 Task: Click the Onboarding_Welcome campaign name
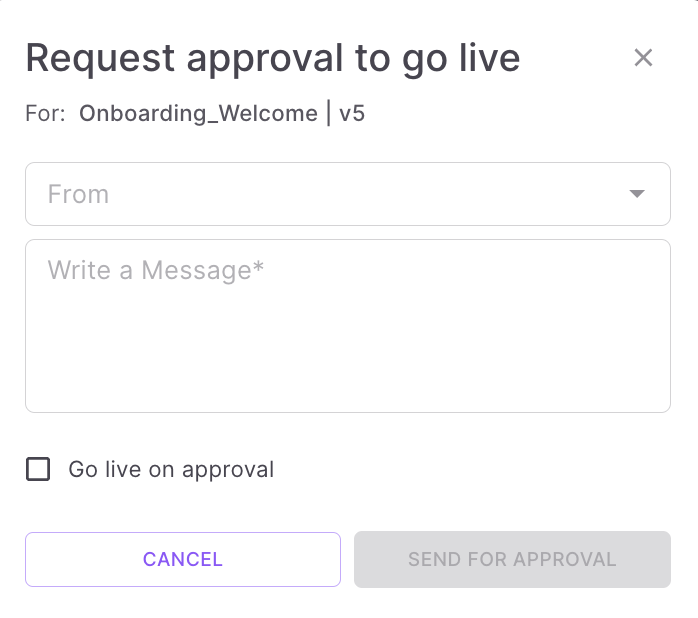198,113
